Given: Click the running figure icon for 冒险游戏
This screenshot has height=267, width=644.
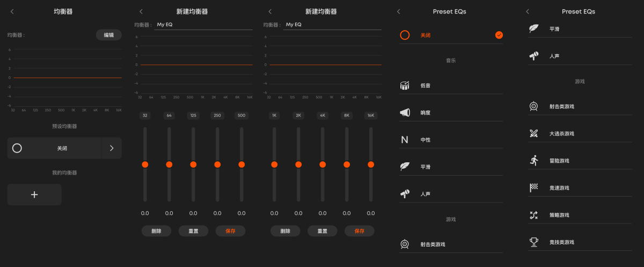Looking at the screenshot, I should pyautogui.click(x=533, y=161).
